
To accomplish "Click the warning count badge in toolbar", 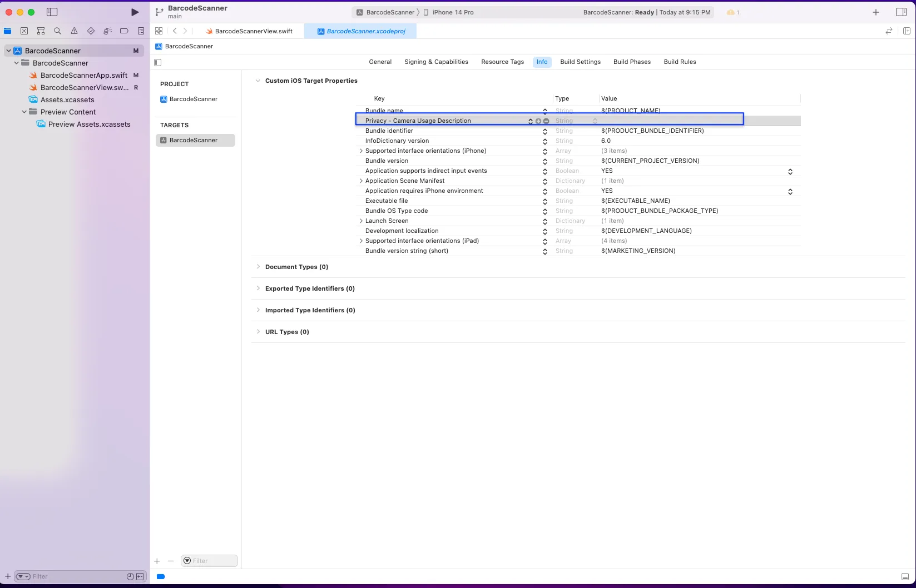I will [733, 12].
